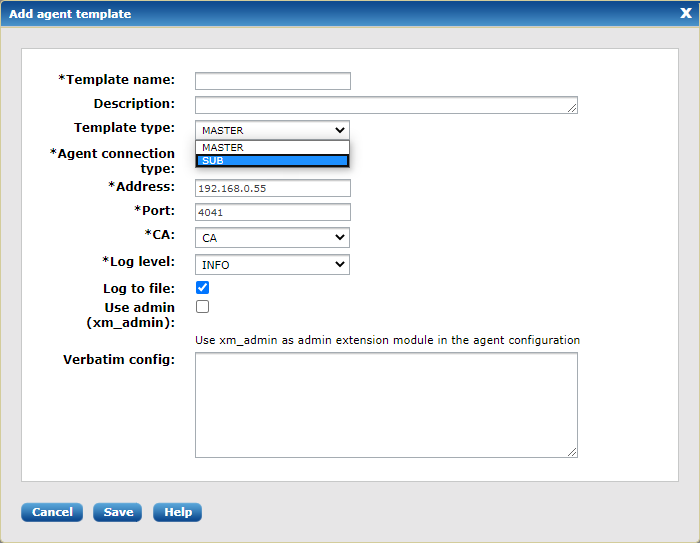
Task: Uncheck the Log to file checkbox
Action: (x=202, y=288)
